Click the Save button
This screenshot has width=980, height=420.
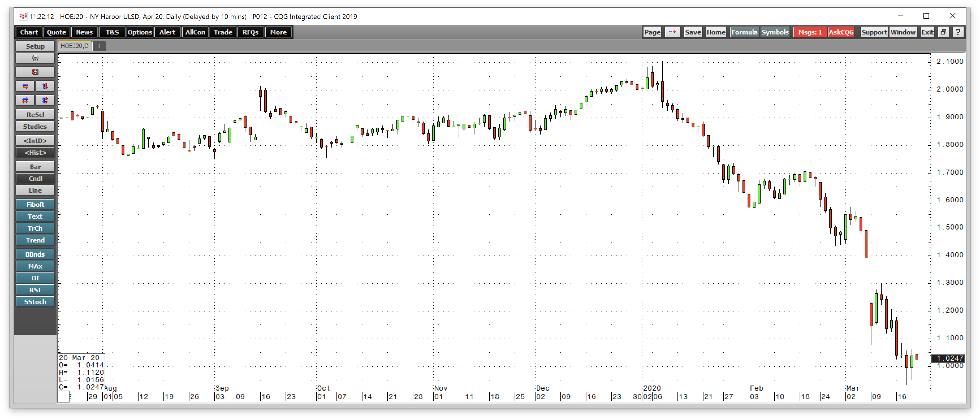[693, 32]
